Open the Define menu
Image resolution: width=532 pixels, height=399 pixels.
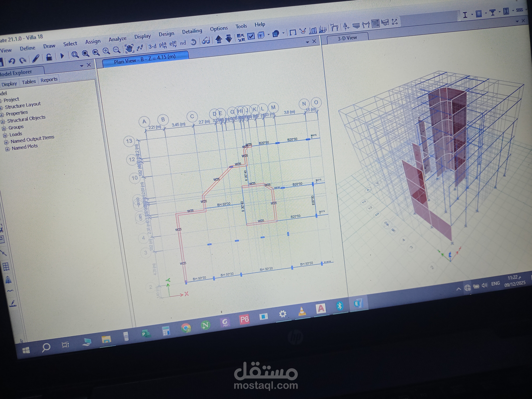[27, 48]
